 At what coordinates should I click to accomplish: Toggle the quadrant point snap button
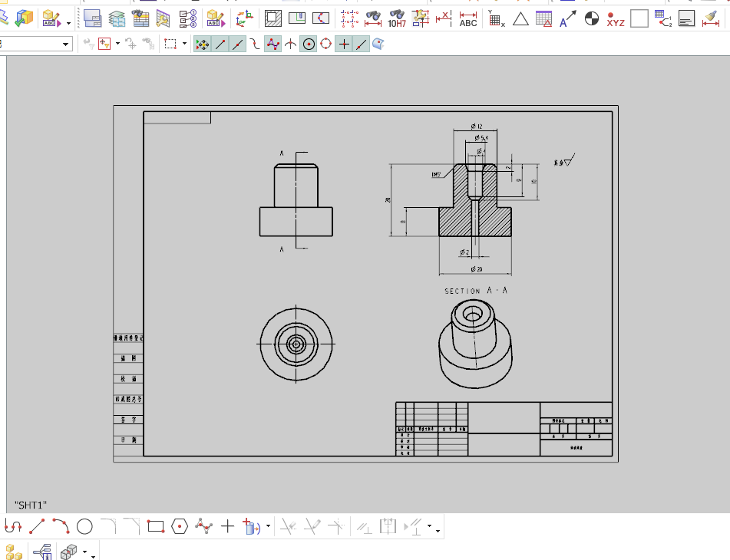[x=326, y=44]
